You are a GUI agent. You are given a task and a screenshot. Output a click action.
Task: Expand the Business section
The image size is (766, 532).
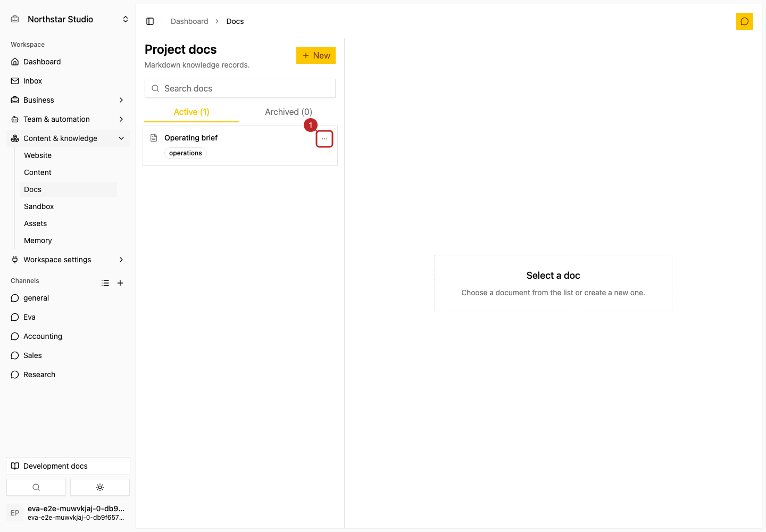[x=68, y=100]
